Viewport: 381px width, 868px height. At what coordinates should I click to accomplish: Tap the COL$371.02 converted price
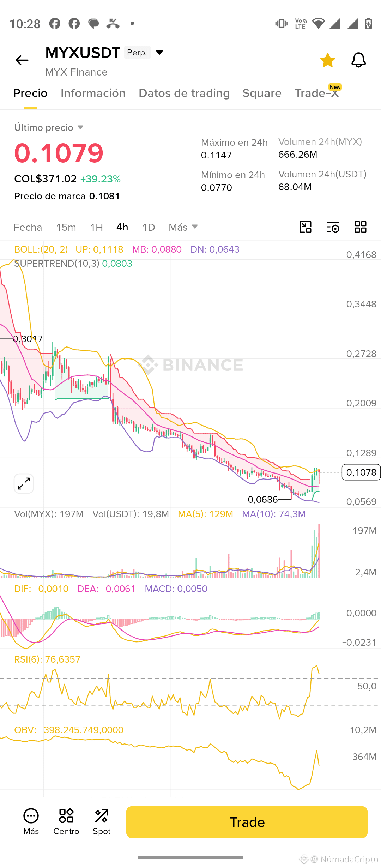[45, 179]
